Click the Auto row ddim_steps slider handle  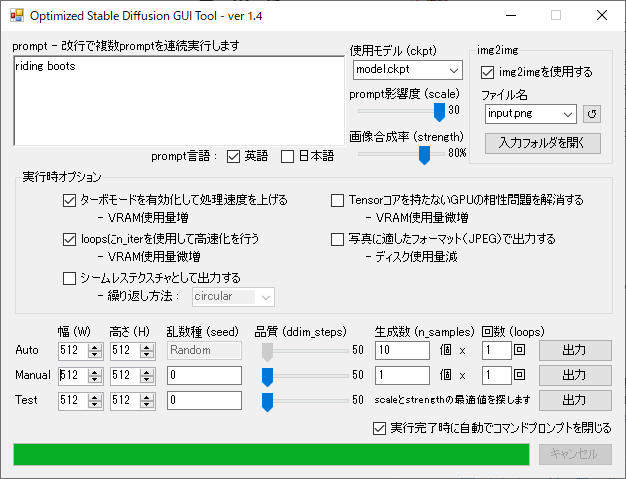267,352
